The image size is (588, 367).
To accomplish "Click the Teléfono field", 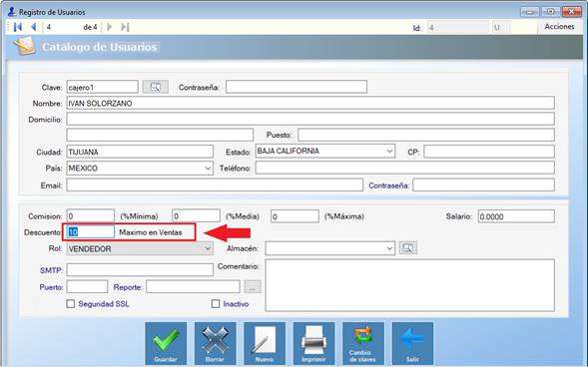I will [x=405, y=168].
